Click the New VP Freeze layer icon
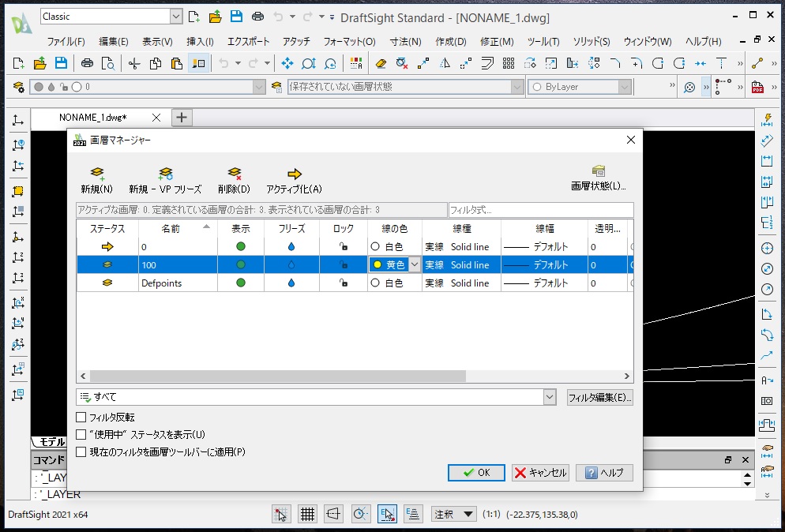The image size is (785, 532). (x=165, y=174)
